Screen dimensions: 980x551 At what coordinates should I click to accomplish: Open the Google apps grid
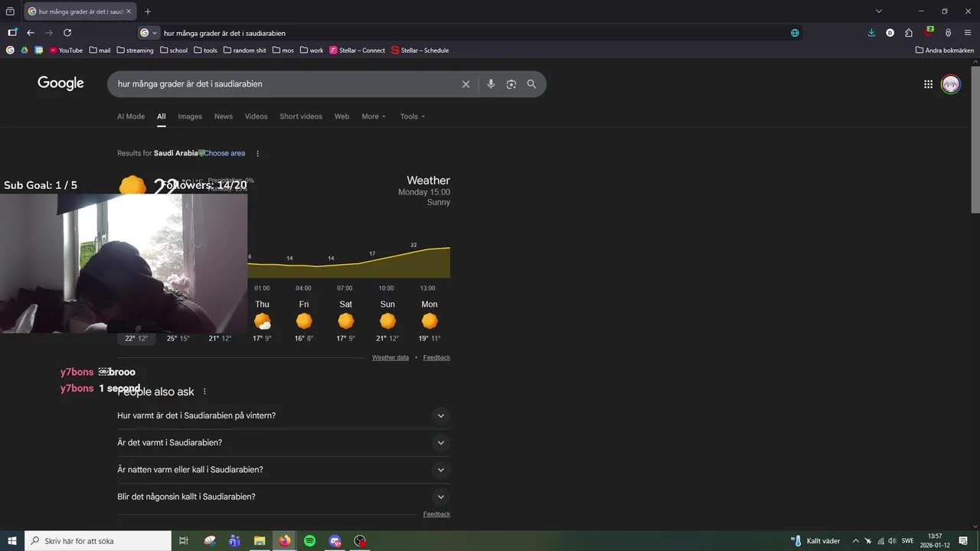(928, 84)
